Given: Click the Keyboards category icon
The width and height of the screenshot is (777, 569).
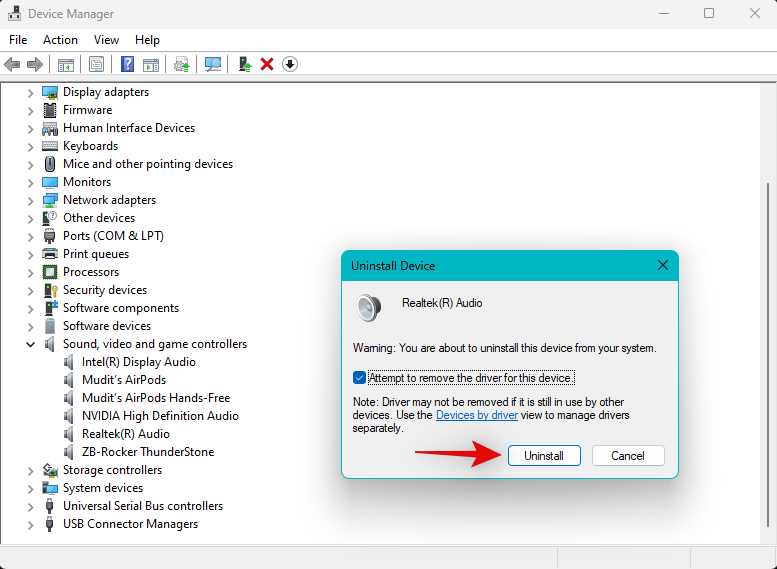Looking at the screenshot, I should coord(50,146).
